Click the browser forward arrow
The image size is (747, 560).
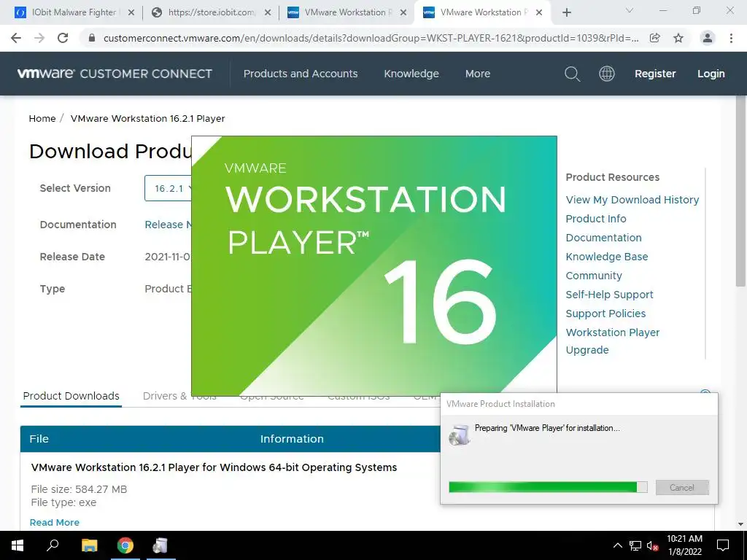(x=39, y=38)
